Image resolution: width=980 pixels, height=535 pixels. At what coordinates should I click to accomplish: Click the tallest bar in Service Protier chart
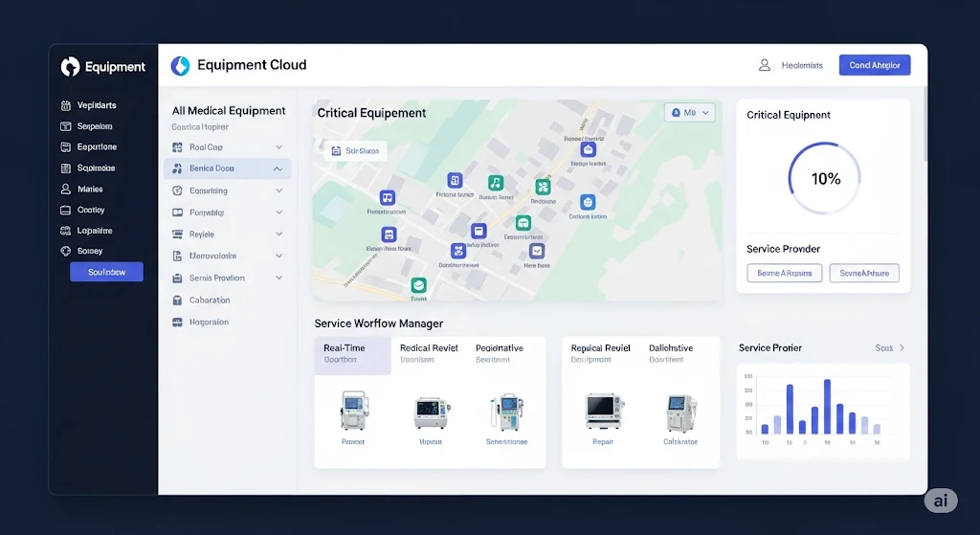tap(827, 407)
